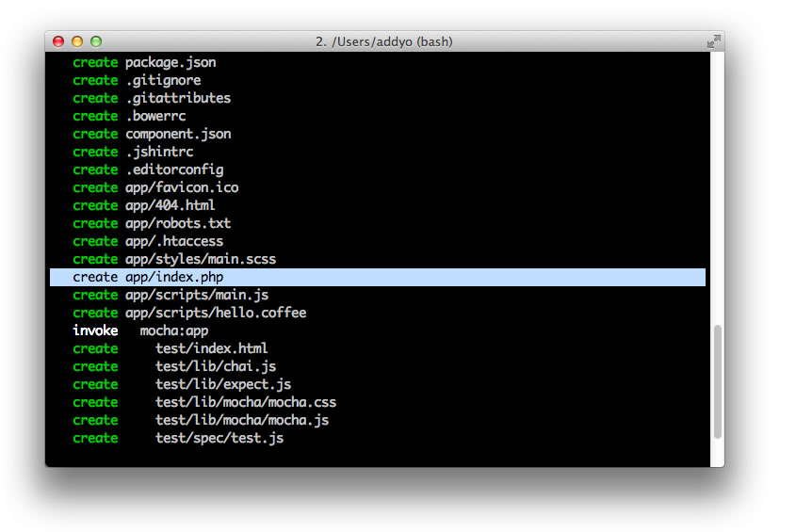Click the .gitignore line
This screenshot has height=532, width=796.
[x=163, y=80]
